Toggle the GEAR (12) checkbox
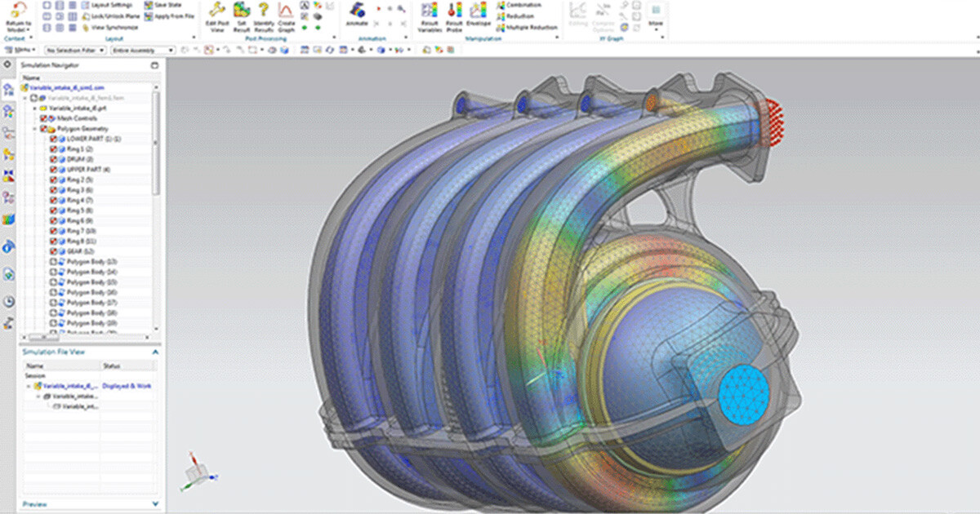 click(53, 251)
